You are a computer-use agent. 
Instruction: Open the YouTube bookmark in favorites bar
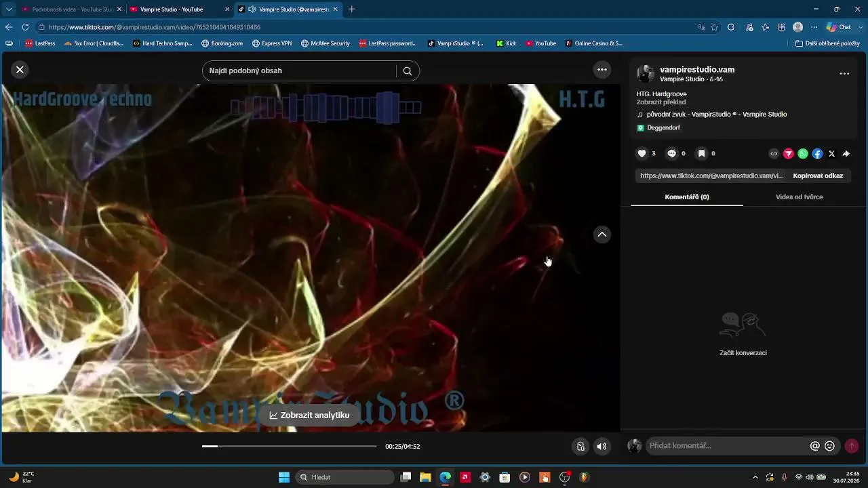click(541, 43)
